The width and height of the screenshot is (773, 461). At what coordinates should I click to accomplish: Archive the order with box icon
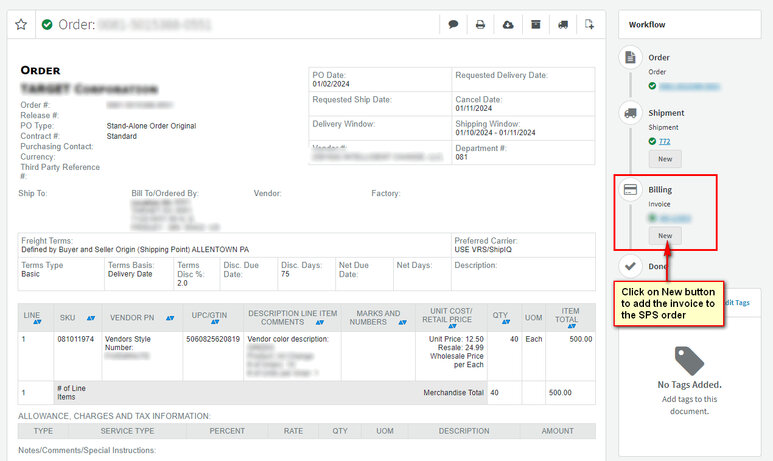pyautogui.click(x=535, y=24)
